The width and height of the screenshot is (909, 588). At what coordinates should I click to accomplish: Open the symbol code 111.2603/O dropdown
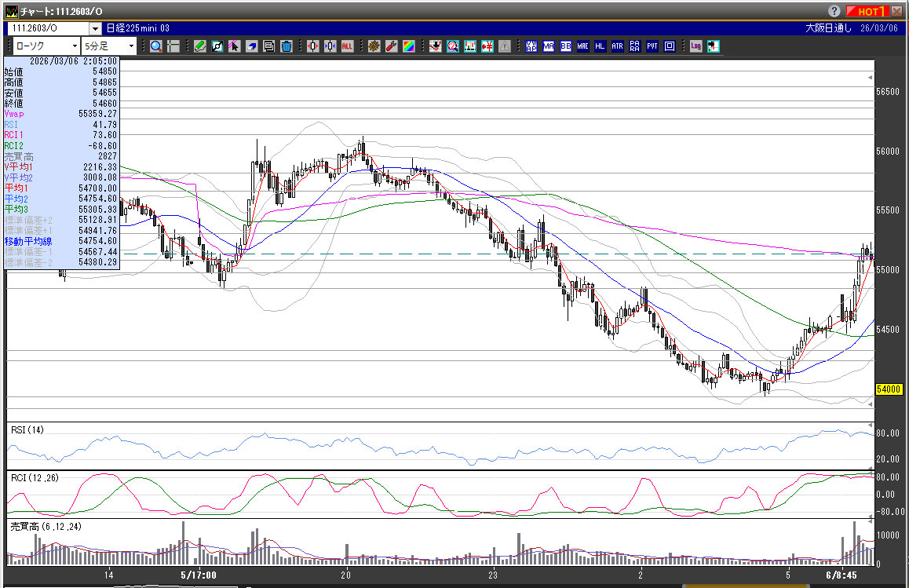pos(95,28)
